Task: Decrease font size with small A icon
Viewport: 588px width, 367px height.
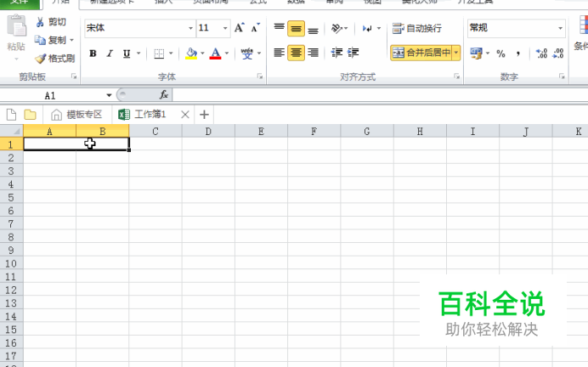Action: point(256,28)
